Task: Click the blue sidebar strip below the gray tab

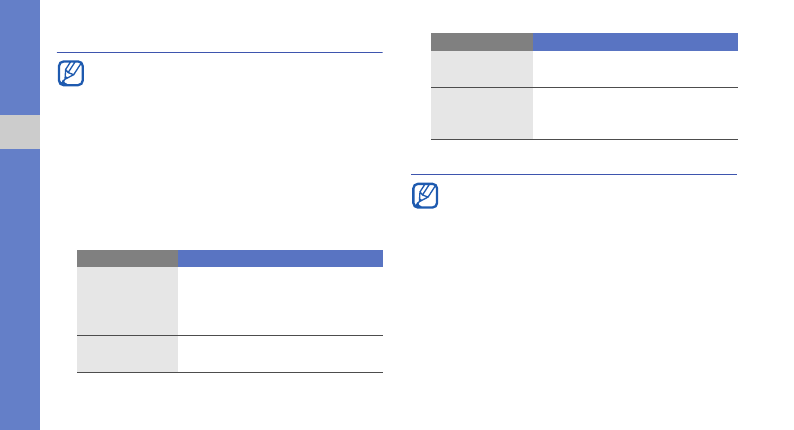Action: [x=20, y=290]
